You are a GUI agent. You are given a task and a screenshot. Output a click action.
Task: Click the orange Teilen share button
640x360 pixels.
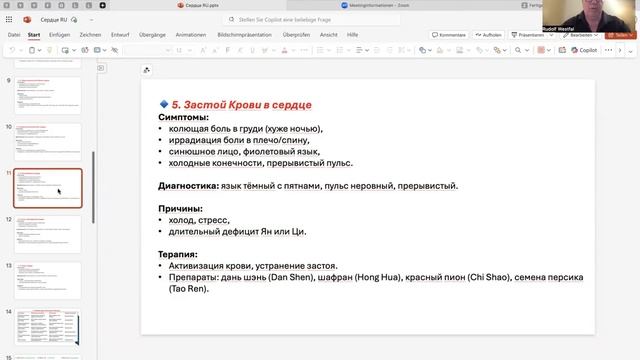620,35
